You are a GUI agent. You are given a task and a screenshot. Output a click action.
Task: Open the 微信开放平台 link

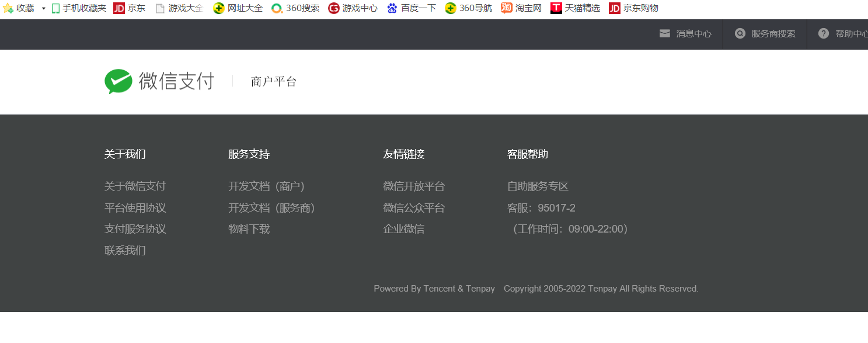pyautogui.click(x=414, y=186)
